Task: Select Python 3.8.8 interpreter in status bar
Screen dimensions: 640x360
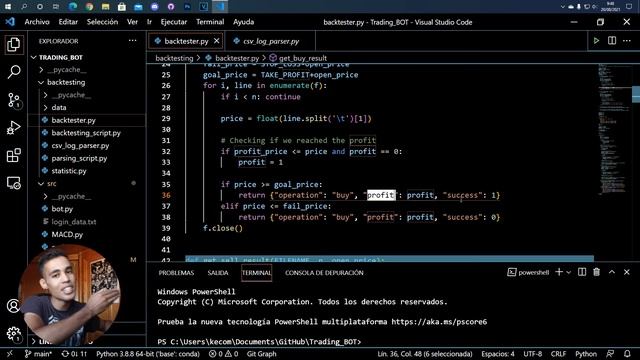Action: coord(148,354)
